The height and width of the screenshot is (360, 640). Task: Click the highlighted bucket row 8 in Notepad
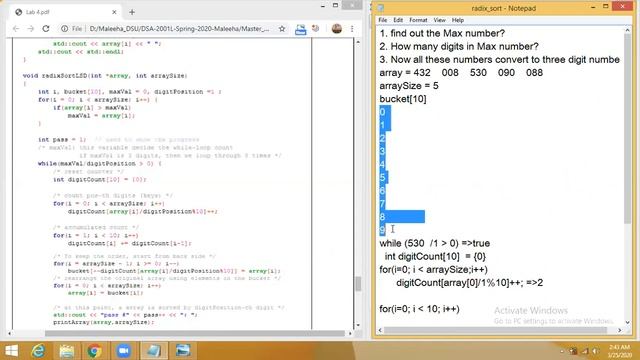point(402,217)
